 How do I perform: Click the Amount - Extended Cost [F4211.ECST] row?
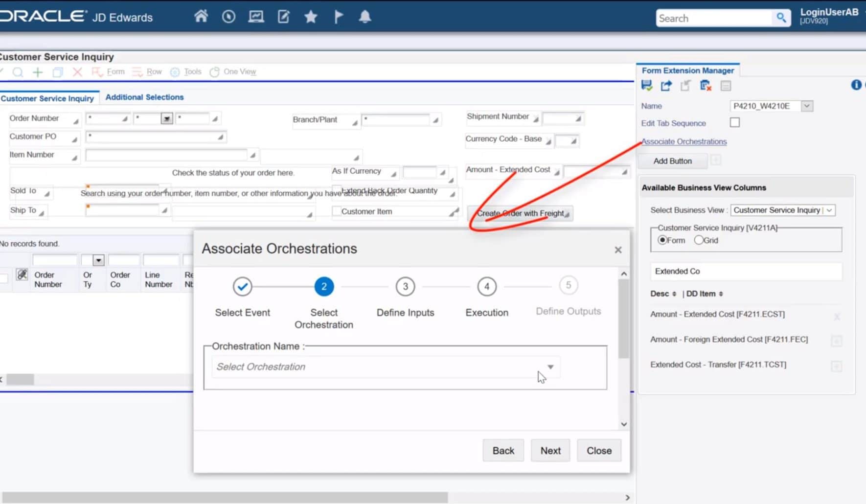[x=746, y=314]
